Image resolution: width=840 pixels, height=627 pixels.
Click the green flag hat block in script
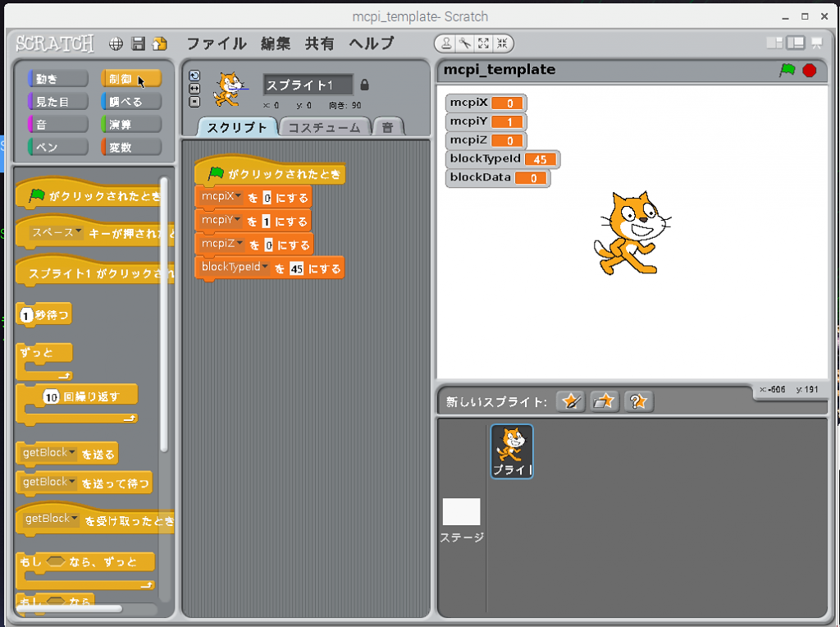point(270,172)
